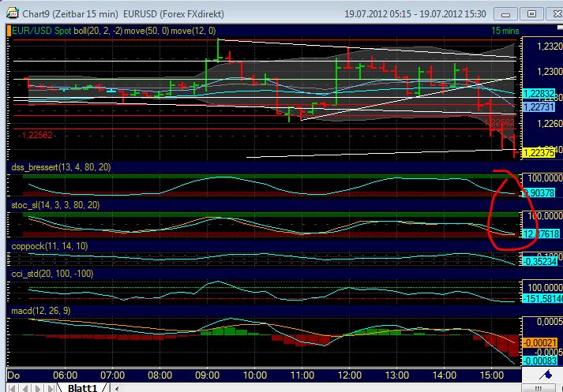Click the orange marker before EUR/USD Spot
The height and width of the screenshot is (392, 563).
click(x=9, y=31)
